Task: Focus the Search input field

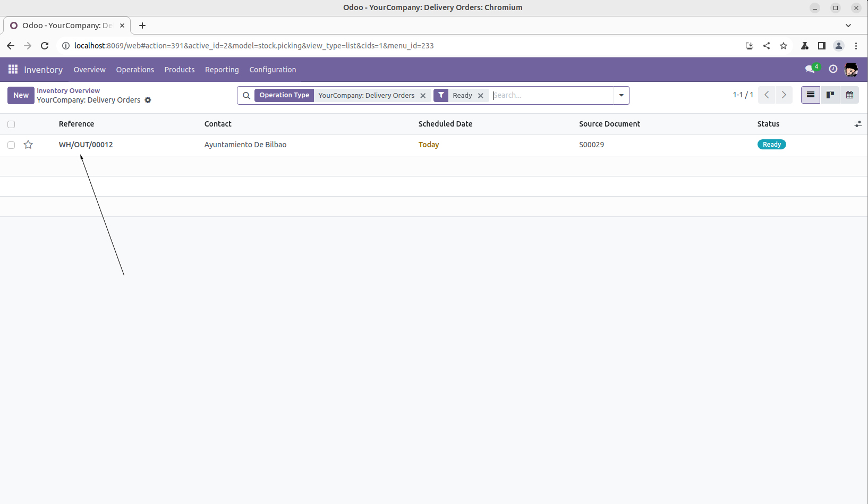Action: 551,96
